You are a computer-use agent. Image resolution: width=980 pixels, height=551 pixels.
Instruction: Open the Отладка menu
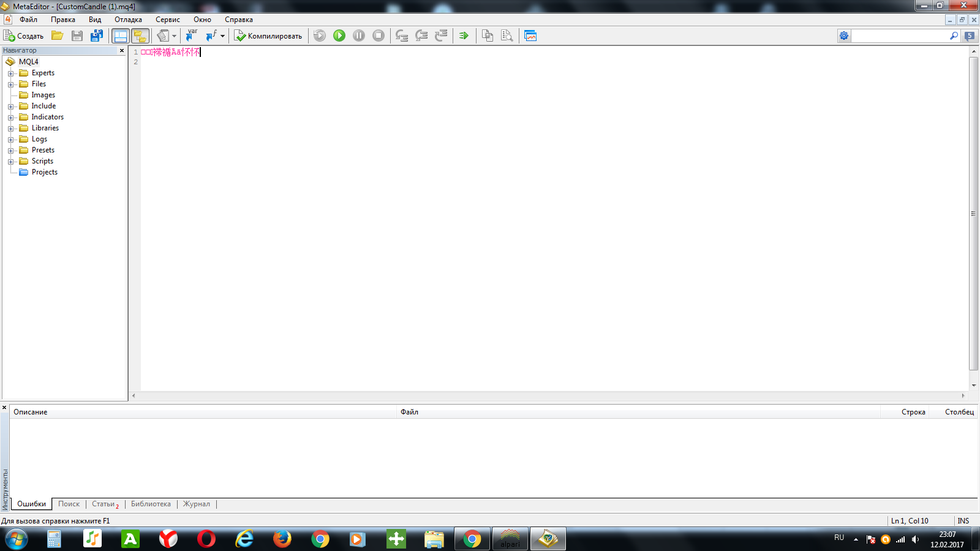click(128, 20)
